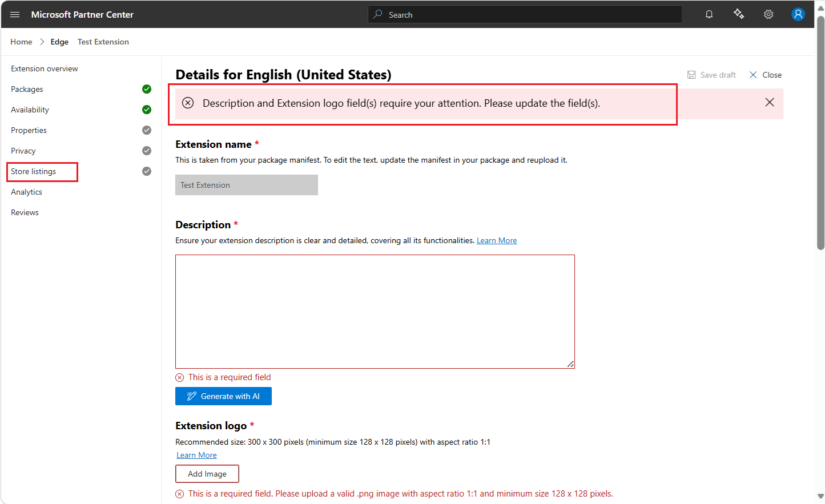Dismiss the error banner with X

pyautogui.click(x=770, y=102)
